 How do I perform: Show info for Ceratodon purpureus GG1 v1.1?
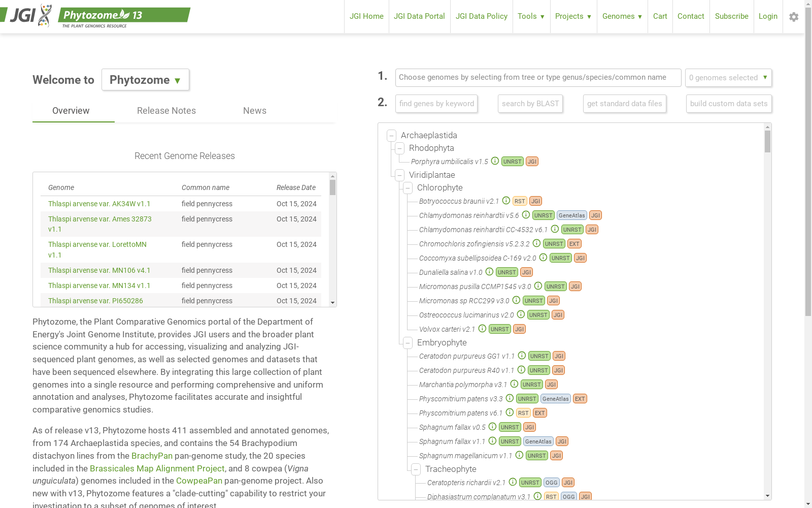(522, 356)
